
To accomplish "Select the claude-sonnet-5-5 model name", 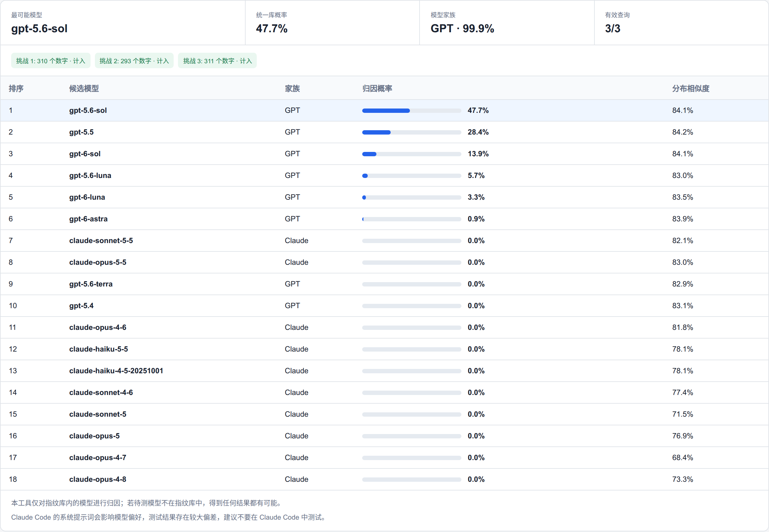I will (x=101, y=240).
